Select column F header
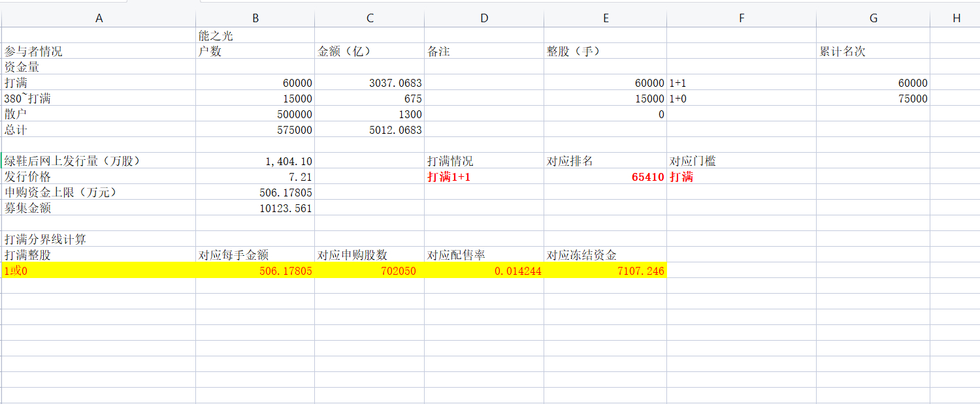Image resolution: width=980 pixels, height=404 pixels. point(742,18)
